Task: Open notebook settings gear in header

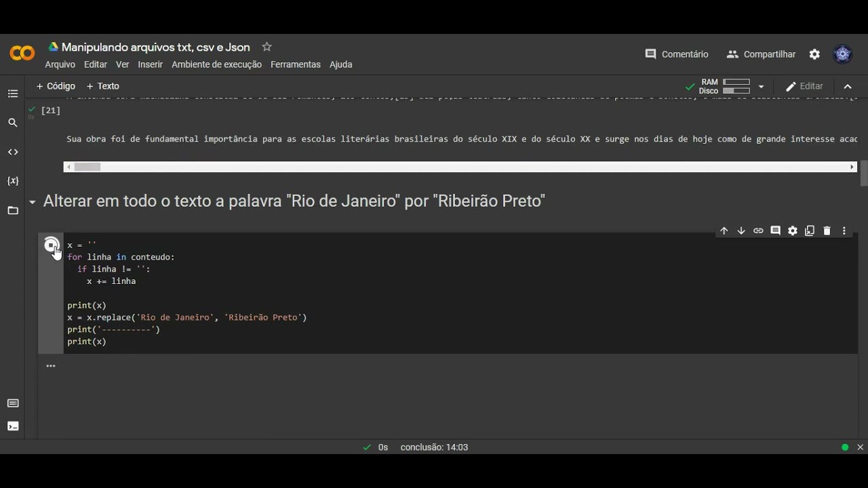Action: 814,54
